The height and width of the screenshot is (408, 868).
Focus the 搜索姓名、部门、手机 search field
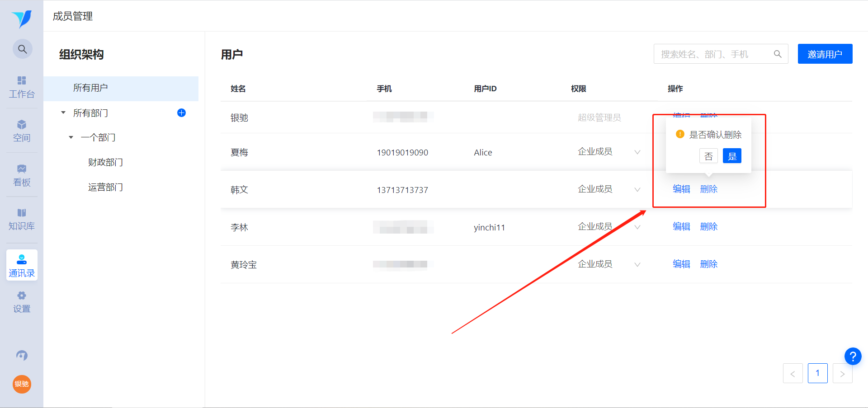pos(721,54)
